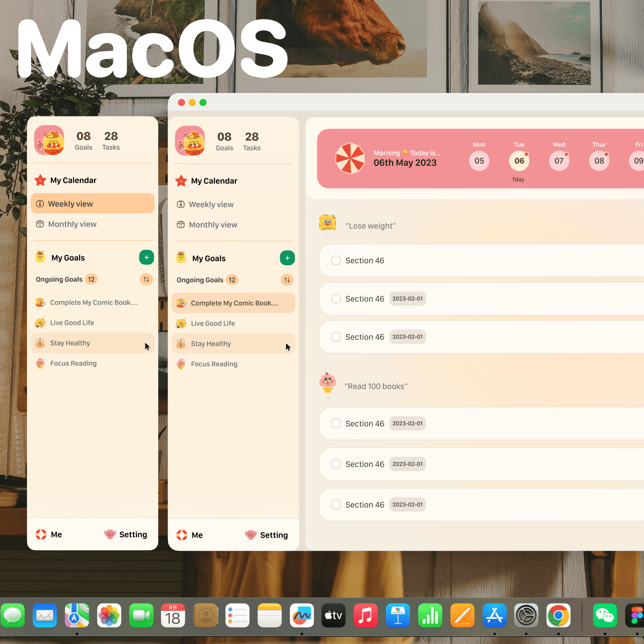Viewport: 644px width, 644px height.
Task: Check the undated Section 46 task under Lose weight
Action: (336, 260)
